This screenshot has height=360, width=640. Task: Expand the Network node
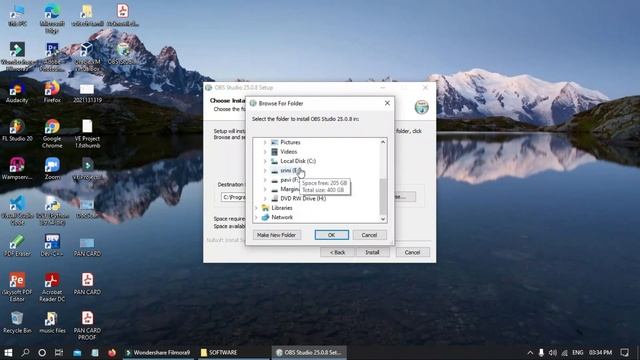pyautogui.click(x=256, y=218)
